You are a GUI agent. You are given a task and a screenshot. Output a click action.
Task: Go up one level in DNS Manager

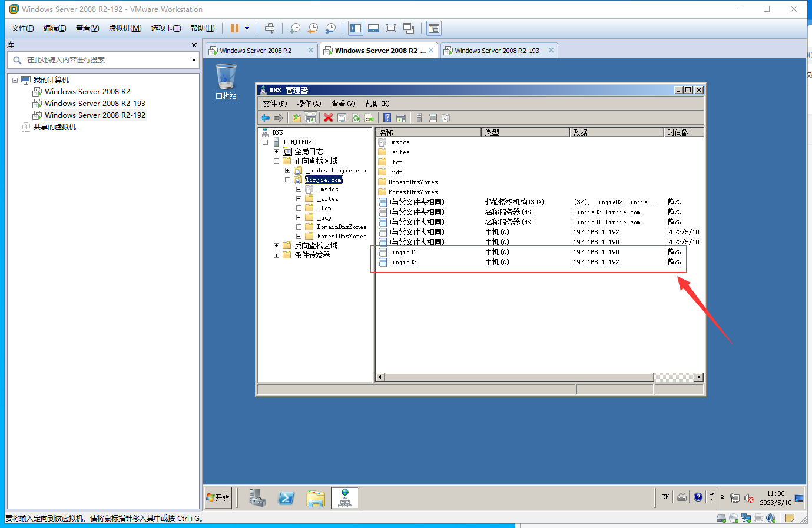[297, 118]
